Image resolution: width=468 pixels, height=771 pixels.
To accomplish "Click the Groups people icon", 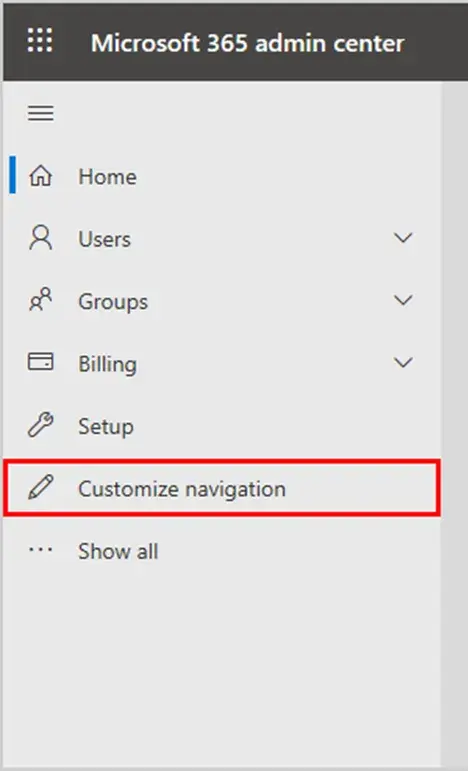I will (x=41, y=299).
